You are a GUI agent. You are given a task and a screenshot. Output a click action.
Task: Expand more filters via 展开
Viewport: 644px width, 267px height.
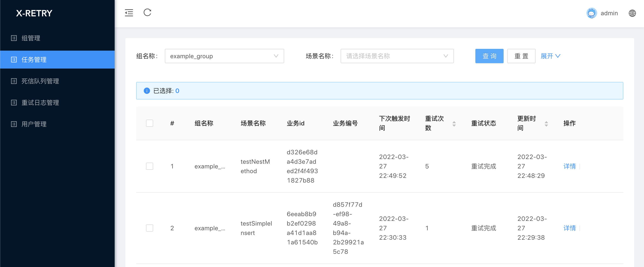coord(550,56)
